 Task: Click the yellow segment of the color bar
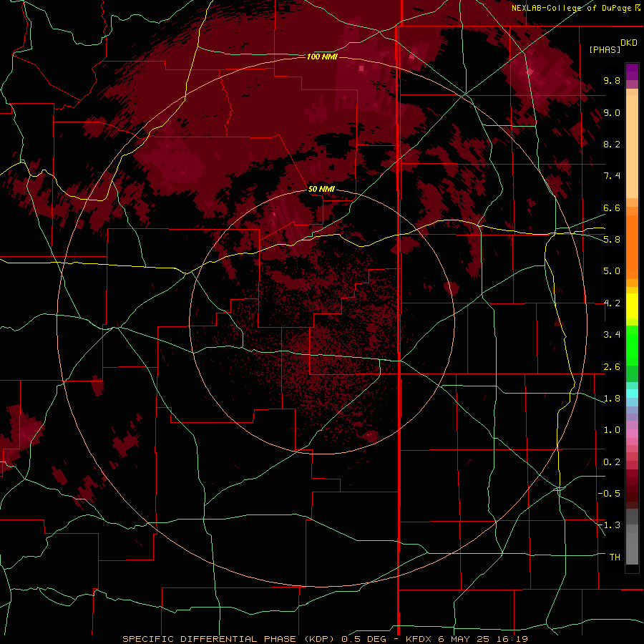click(632, 306)
